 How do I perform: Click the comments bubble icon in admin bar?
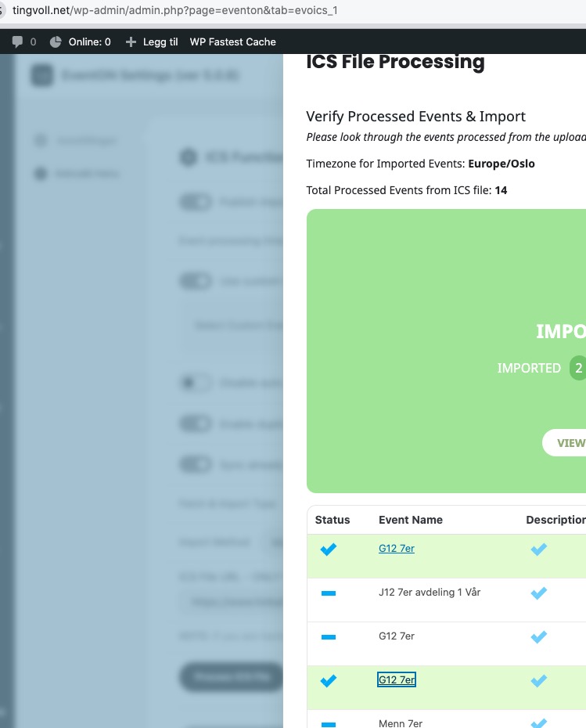click(17, 42)
